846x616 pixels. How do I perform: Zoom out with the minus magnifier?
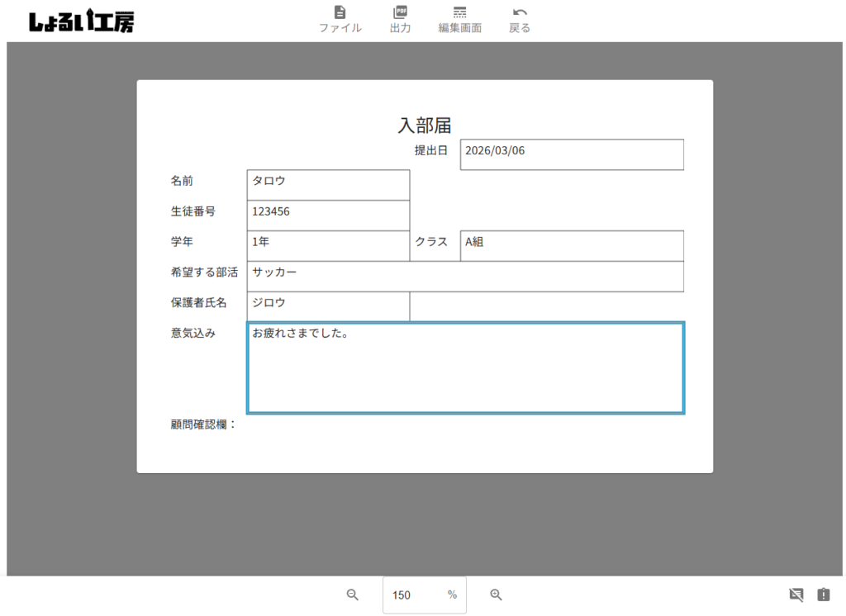coord(353,595)
